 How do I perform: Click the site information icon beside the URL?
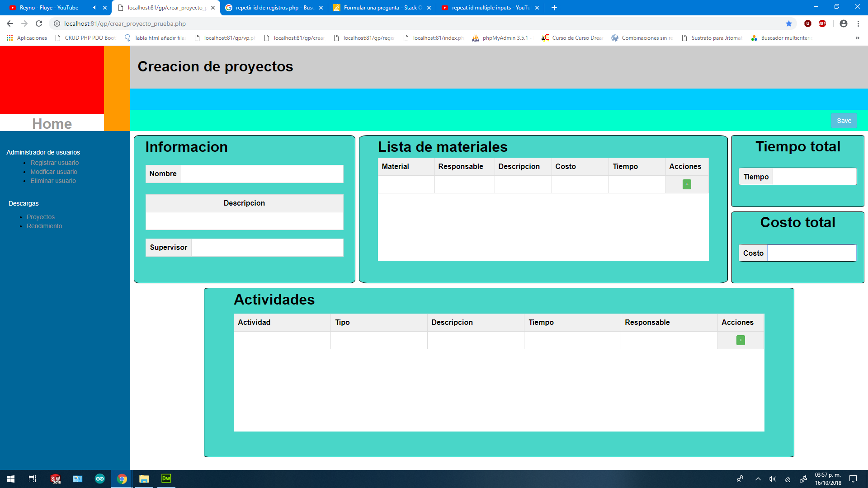(57, 23)
